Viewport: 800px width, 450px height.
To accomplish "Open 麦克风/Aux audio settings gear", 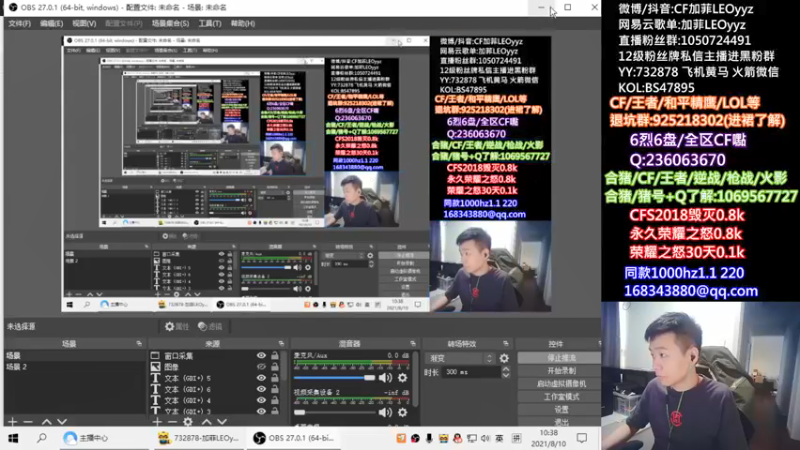I will point(403,378).
